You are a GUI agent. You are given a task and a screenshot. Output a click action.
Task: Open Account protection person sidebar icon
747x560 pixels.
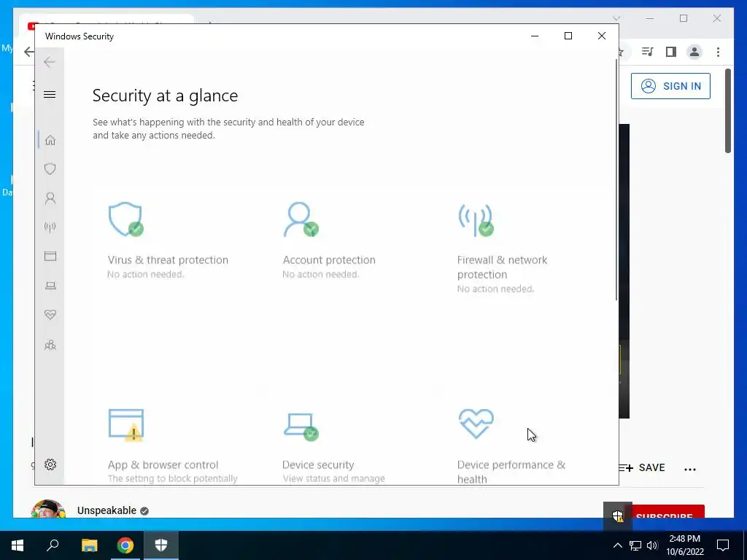click(50, 198)
